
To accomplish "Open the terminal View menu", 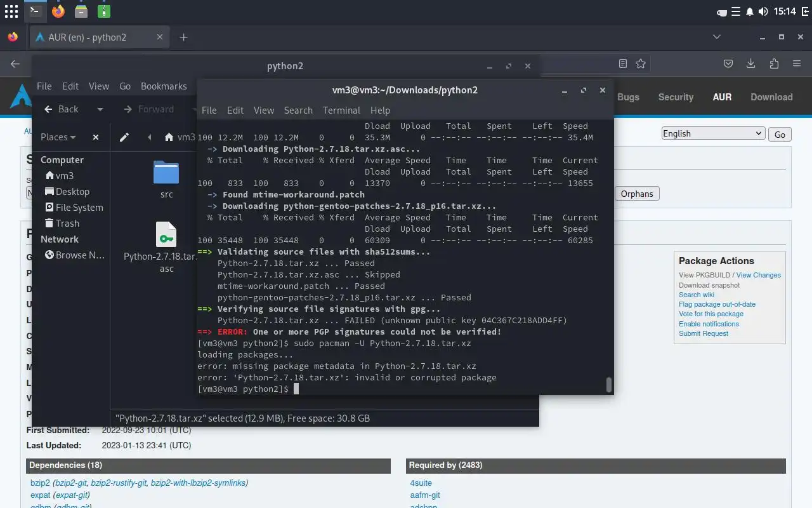I will click(x=264, y=110).
